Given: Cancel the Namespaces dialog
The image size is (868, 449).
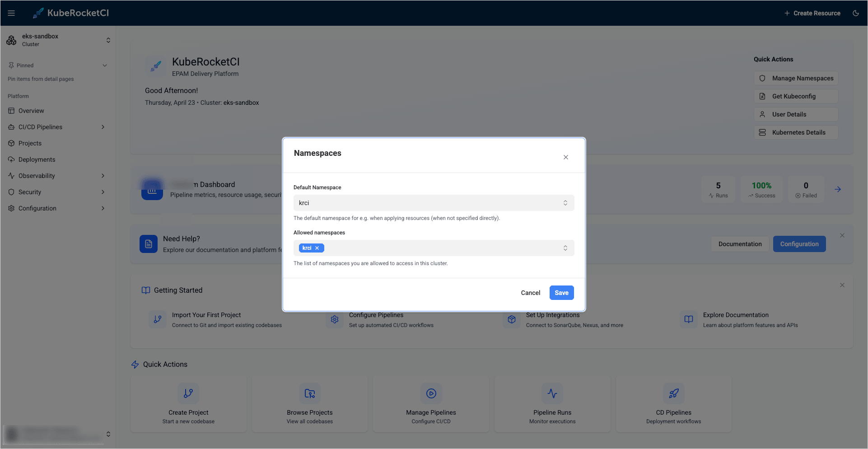Looking at the screenshot, I should coord(530,292).
